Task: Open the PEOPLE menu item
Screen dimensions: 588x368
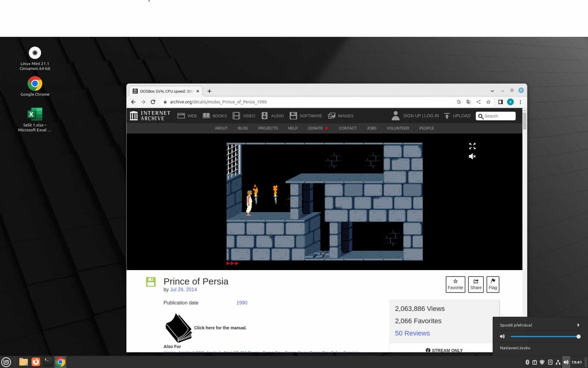Action: pyautogui.click(x=427, y=128)
